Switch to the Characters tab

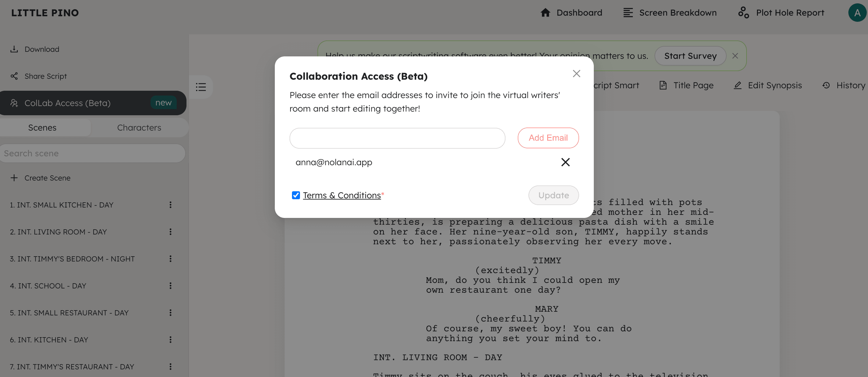(139, 128)
